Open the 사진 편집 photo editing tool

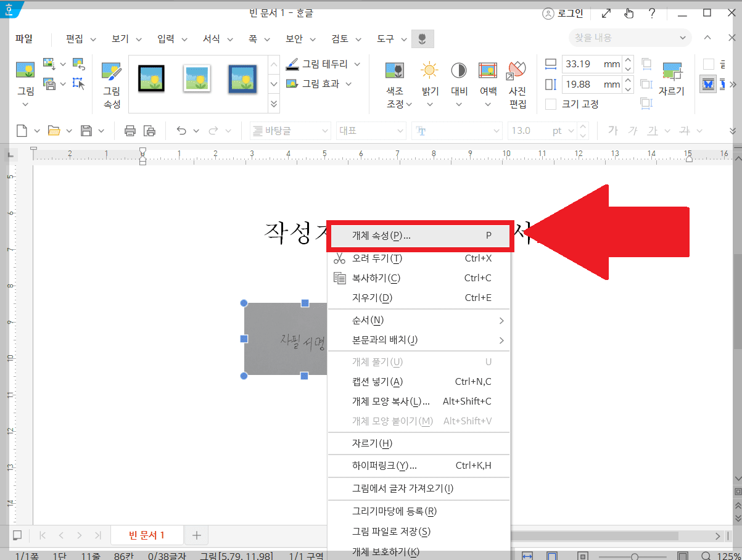[517, 83]
